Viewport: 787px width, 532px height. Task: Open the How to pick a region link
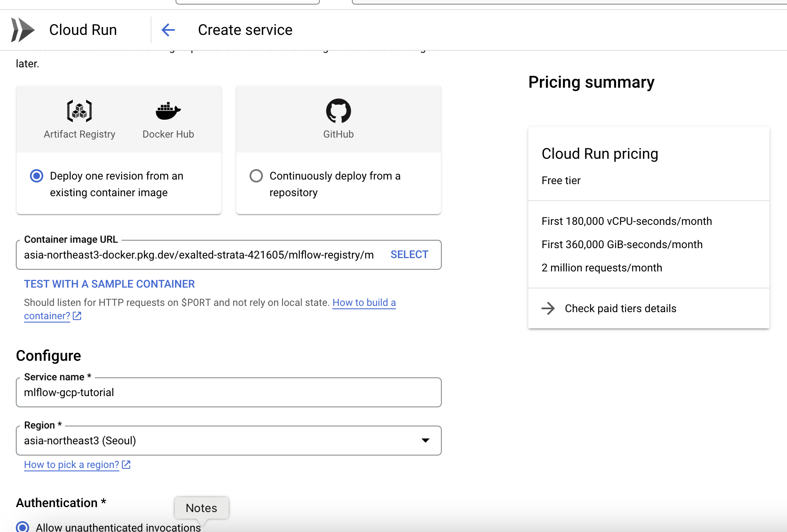coord(72,465)
